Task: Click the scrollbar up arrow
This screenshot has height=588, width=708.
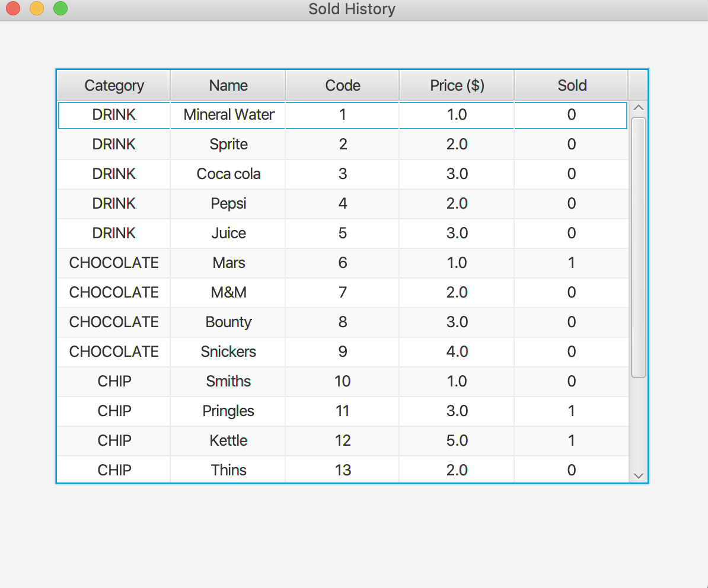Action: [639, 107]
